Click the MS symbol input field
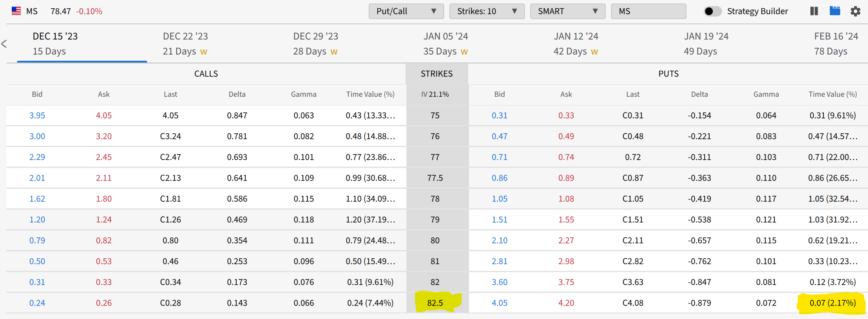The width and height of the screenshot is (868, 319). tap(648, 11)
